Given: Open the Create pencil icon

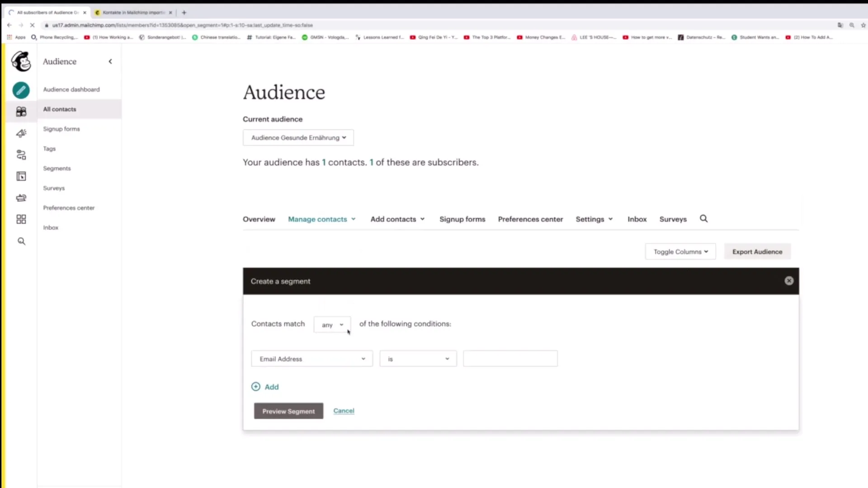Looking at the screenshot, I should [x=21, y=90].
